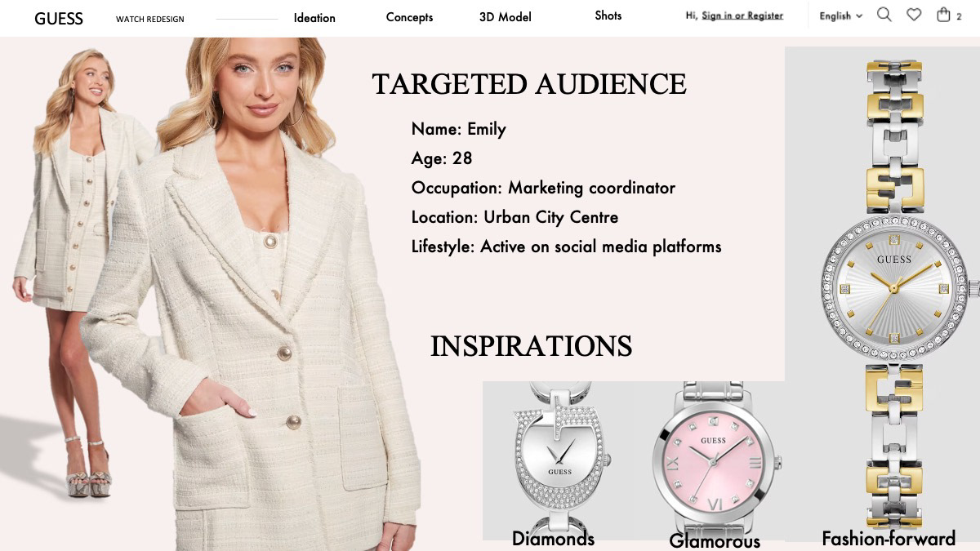This screenshot has height=551, width=980.
Task: Select the pink Glamorous watch image
Action: point(714,459)
